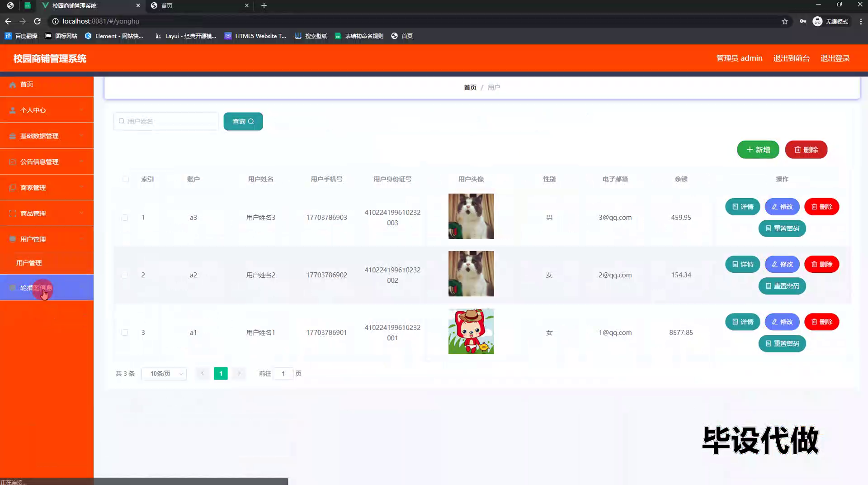Screen dimensions: 868x485
Task: Click the 删除 button above the table
Action: 807,150
